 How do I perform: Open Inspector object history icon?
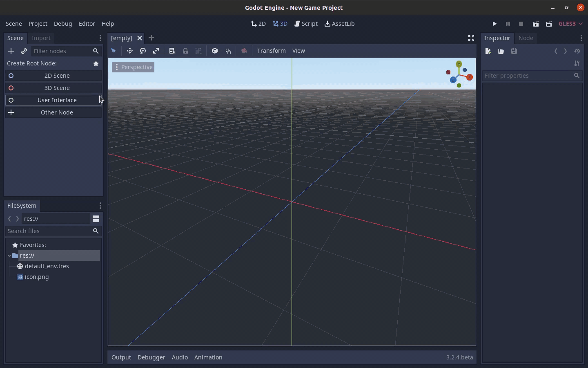point(577,51)
